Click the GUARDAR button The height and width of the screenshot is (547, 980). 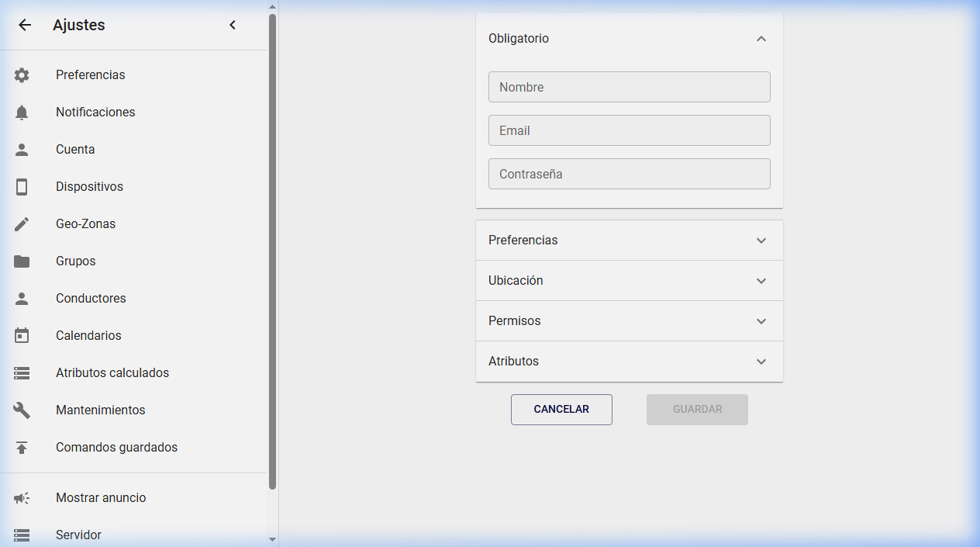click(x=697, y=410)
